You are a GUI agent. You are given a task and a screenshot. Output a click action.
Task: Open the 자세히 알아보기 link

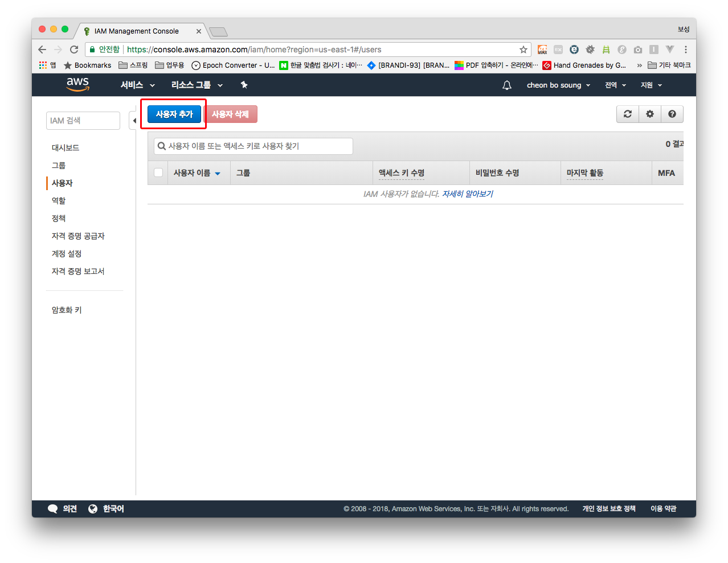pos(468,194)
